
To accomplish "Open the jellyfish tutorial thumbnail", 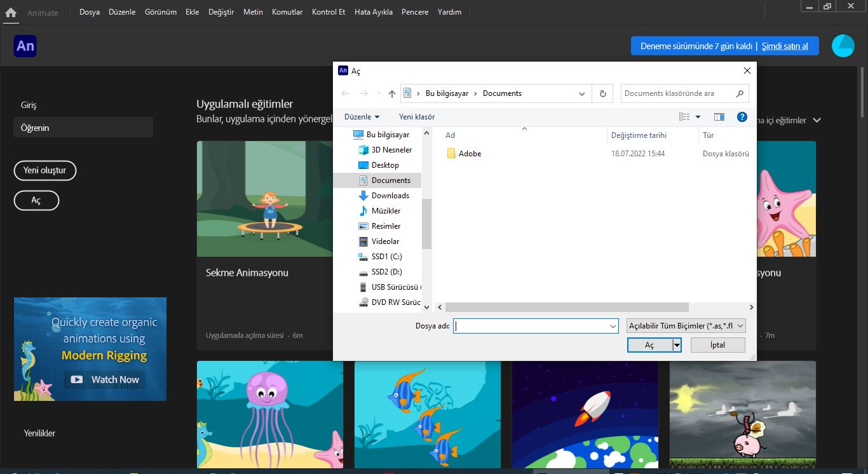I will pyautogui.click(x=270, y=414).
